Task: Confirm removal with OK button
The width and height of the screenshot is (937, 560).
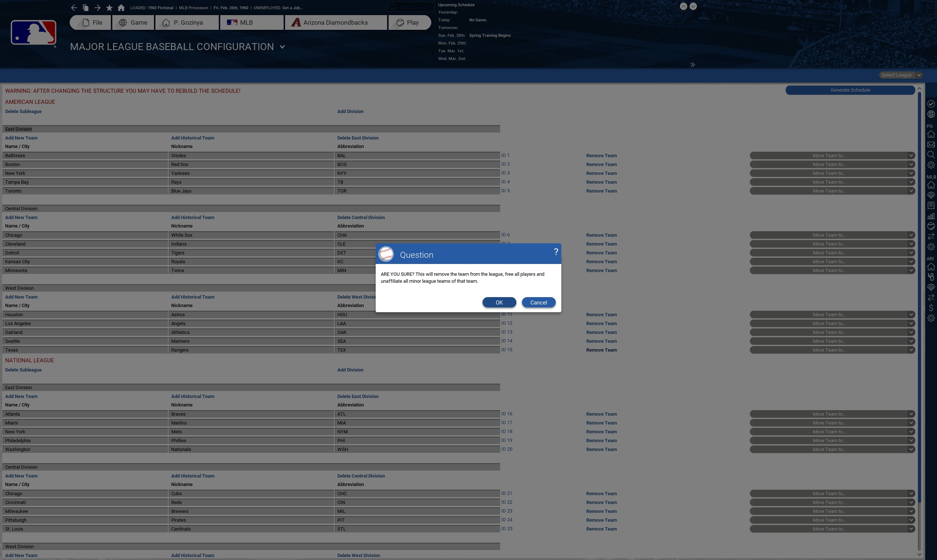Action: click(499, 302)
